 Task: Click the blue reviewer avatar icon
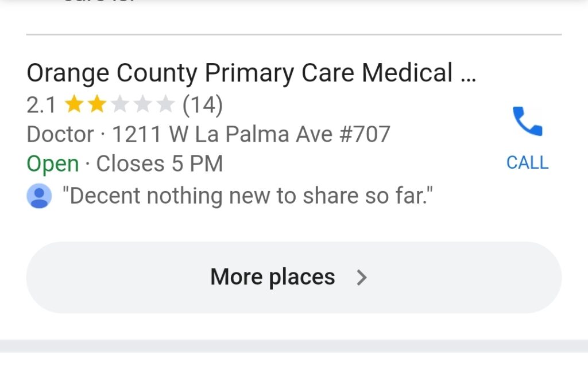click(x=39, y=197)
